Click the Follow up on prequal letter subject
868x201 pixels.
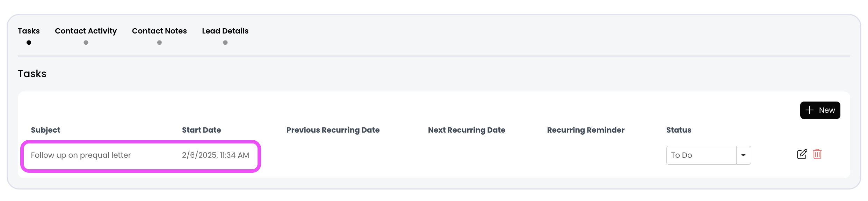click(81, 155)
